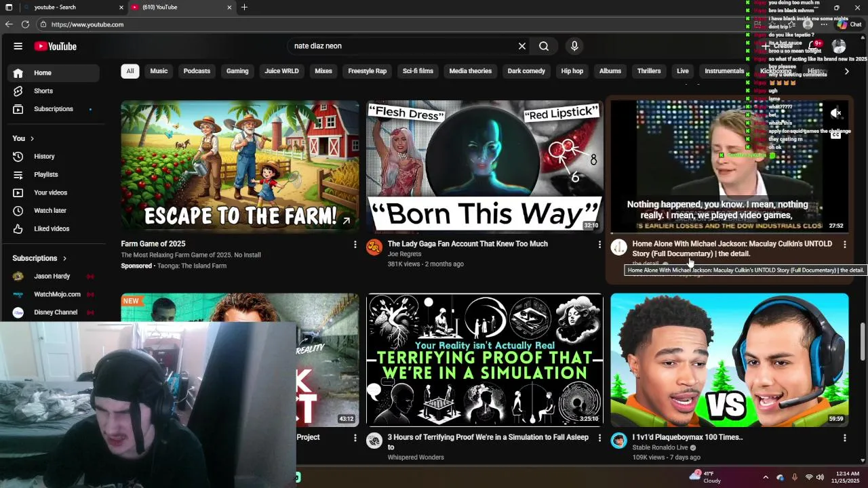Open options menu for Lady Gaga Fan Account video
This screenshot has width=868, height=488.
click(599, 244)
